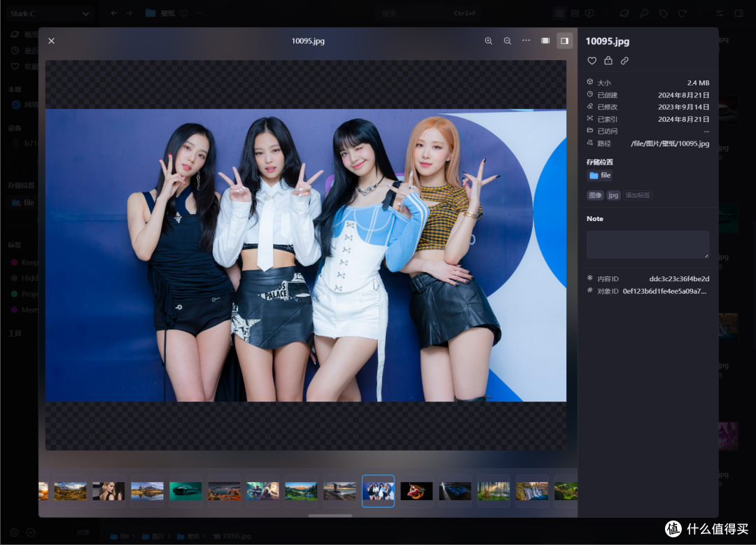Focus the Note text box
This screenshot has width=756, height=545.
[x=647, y=244]
